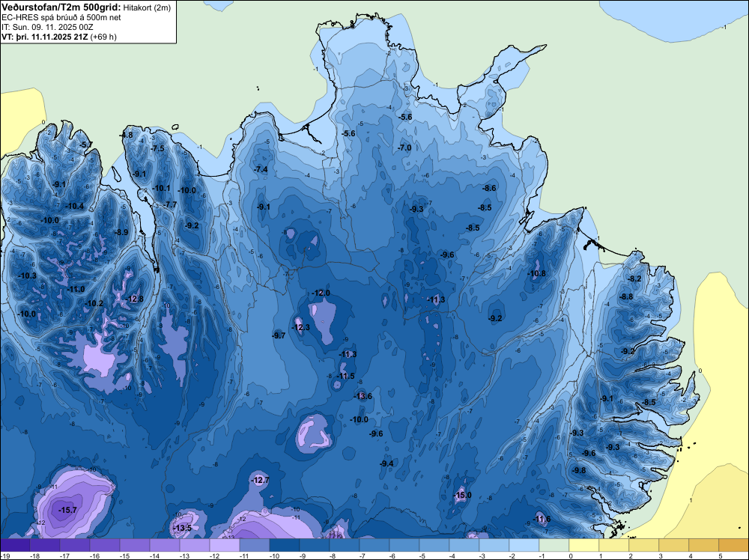
Task: Click the -9.4 temperature value
Action: 386,463
